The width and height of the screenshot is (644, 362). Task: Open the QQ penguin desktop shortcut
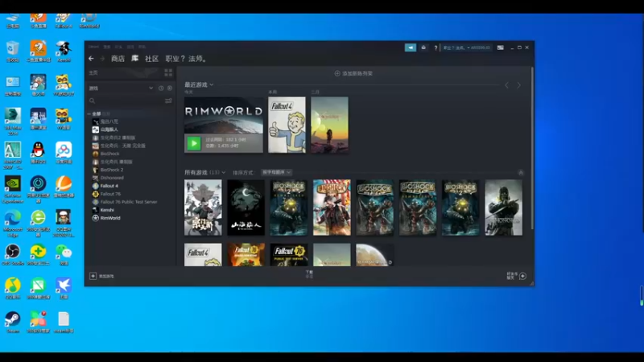pos(38,153)
